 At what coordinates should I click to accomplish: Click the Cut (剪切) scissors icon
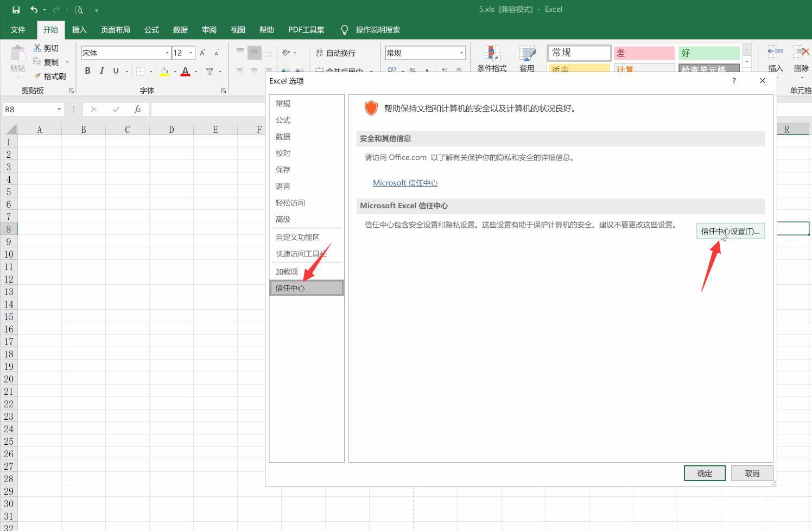[37, 48]
